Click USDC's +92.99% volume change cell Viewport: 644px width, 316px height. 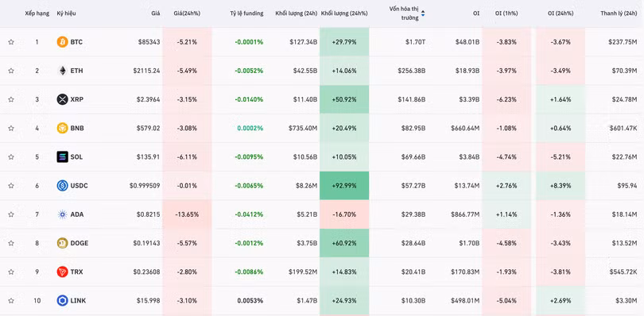344,186
